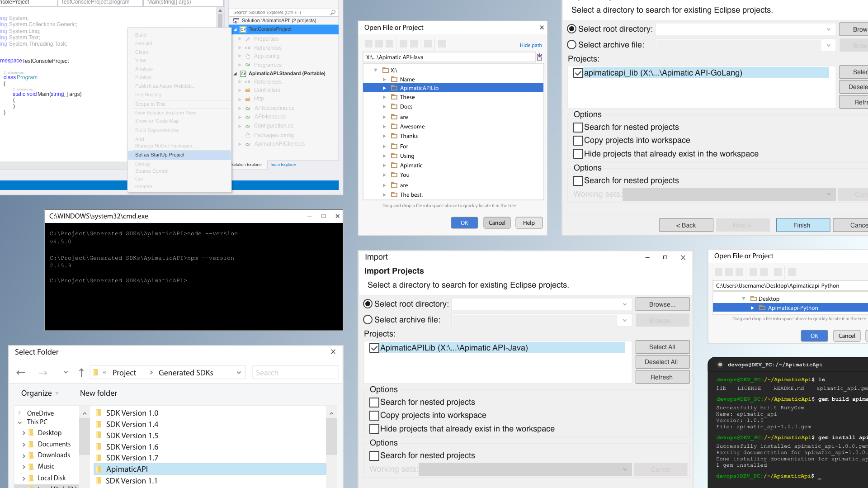Click the SDK Version 1.0 folder icon
Screen dimensions: 868x488
pos(99,412)
